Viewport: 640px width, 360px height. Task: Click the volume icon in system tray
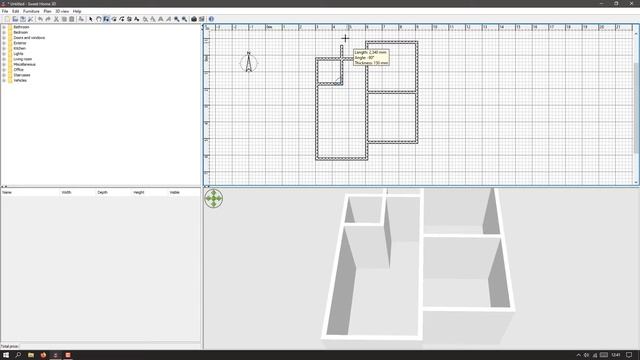pyautogui.click(x=587, y=355)
